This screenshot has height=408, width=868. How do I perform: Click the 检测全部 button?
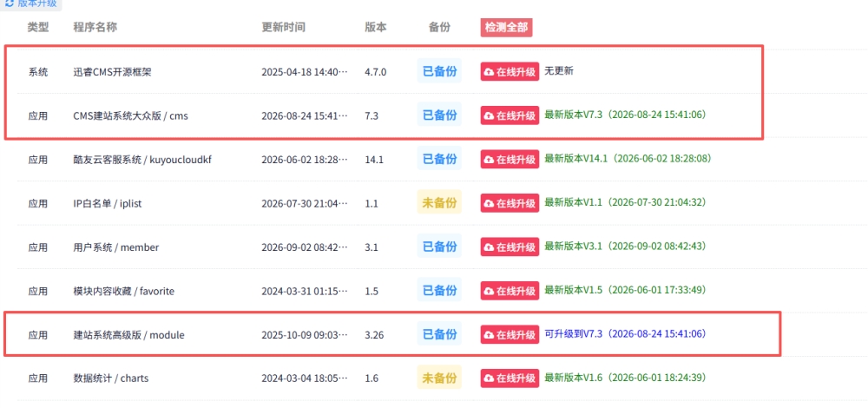tap(507, 28)
